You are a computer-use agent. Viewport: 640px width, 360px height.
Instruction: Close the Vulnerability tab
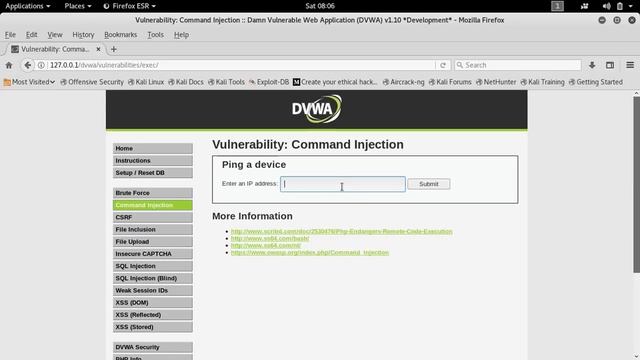point(98,49)
